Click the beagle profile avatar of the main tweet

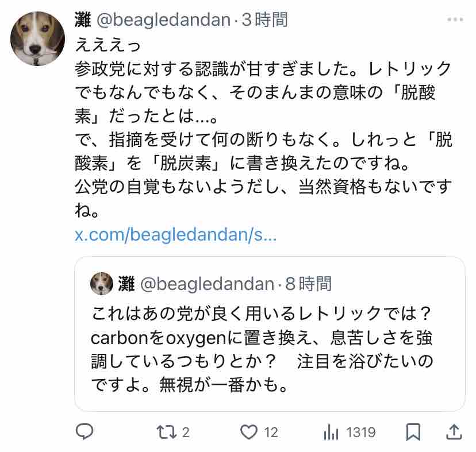[x=37, y=38]
